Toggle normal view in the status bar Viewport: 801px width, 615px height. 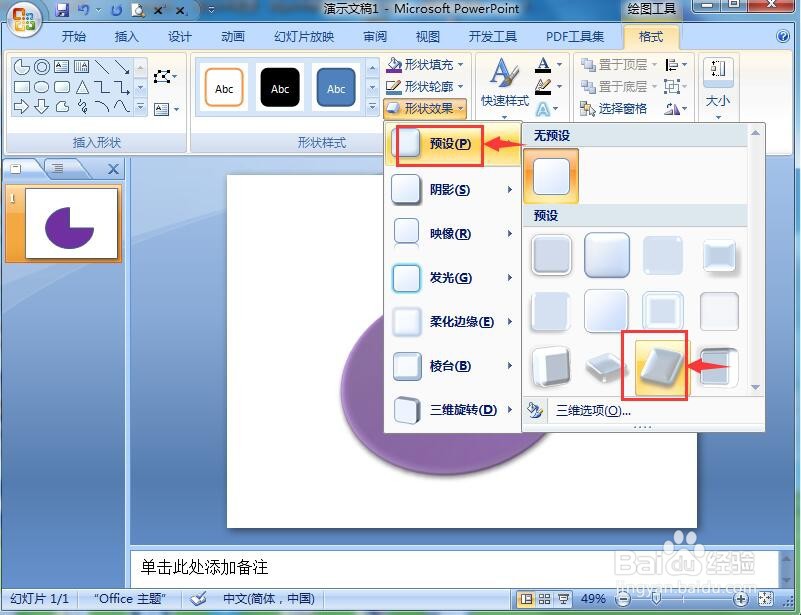point(527,599)
